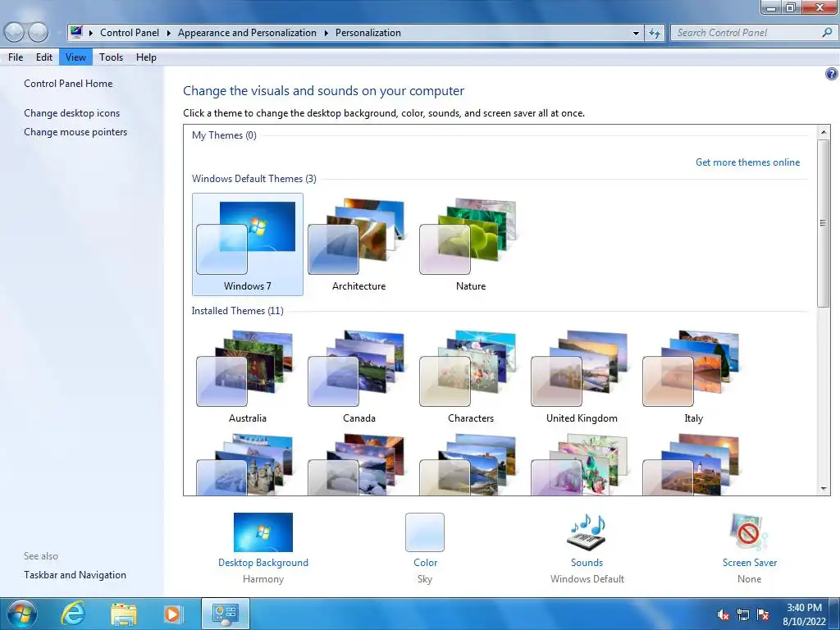
Task: Click the Desktop Background link
Action: point(263,563)
